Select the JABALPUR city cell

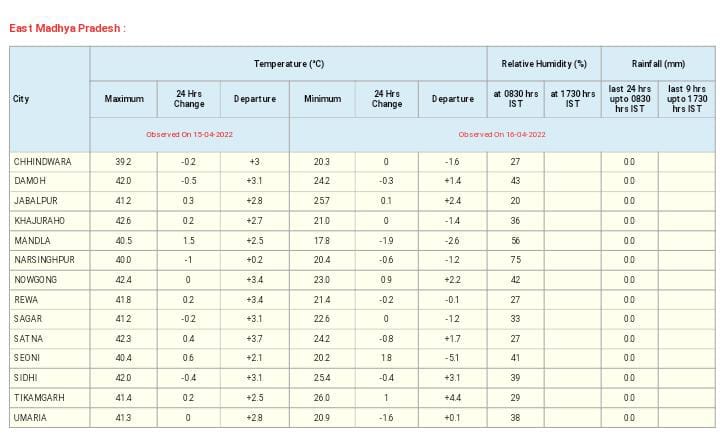(x=36, y=200)
